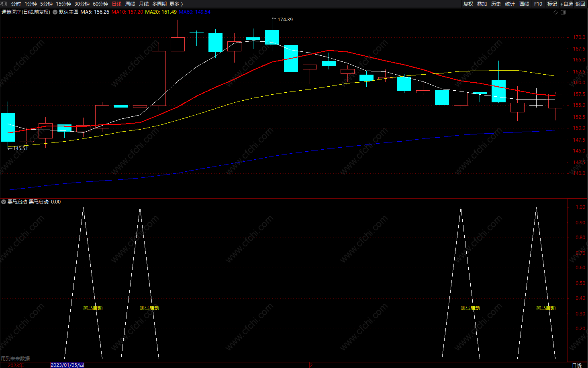Click the 默认主图 label

tap(69, 12)
